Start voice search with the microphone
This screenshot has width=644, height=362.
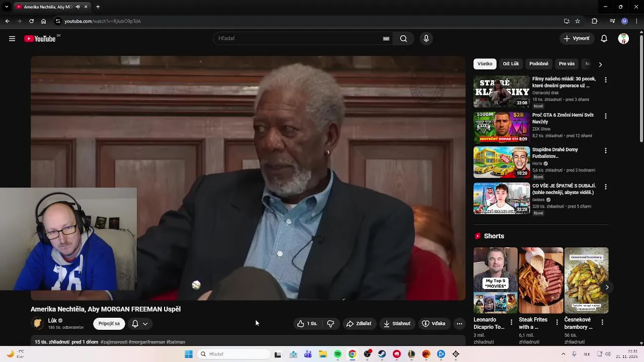pos(426,39)
